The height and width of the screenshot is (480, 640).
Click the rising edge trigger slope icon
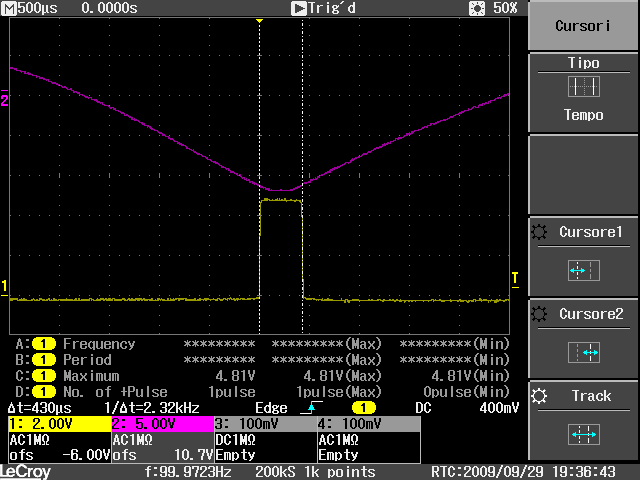click(x=315, y=408)
